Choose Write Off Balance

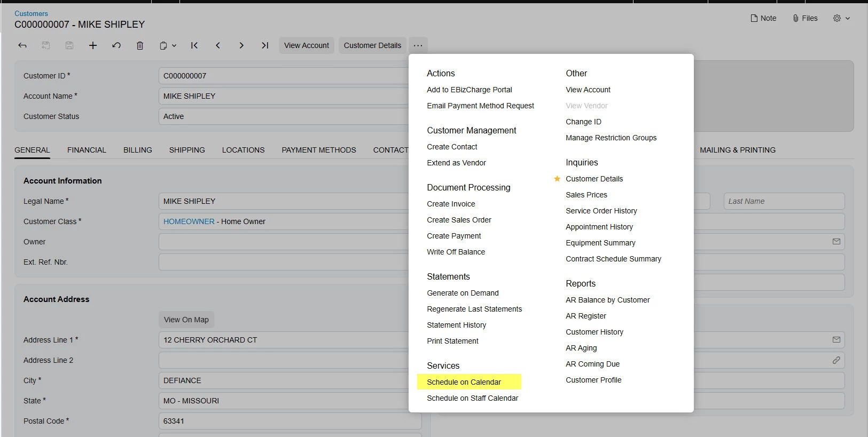[456, 252]
